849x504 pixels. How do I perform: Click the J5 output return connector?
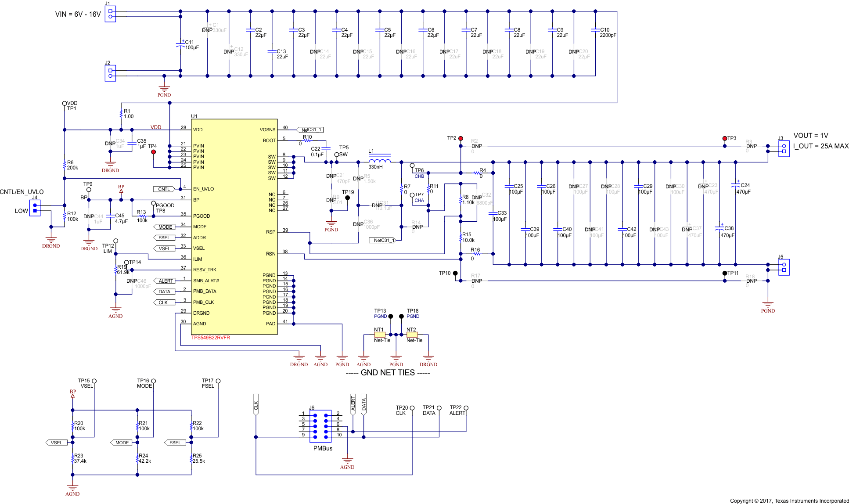tap(784, 267)
